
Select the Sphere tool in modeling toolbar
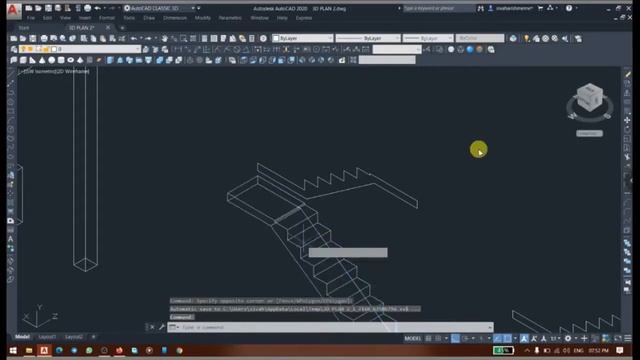click(x=51, y=60)
